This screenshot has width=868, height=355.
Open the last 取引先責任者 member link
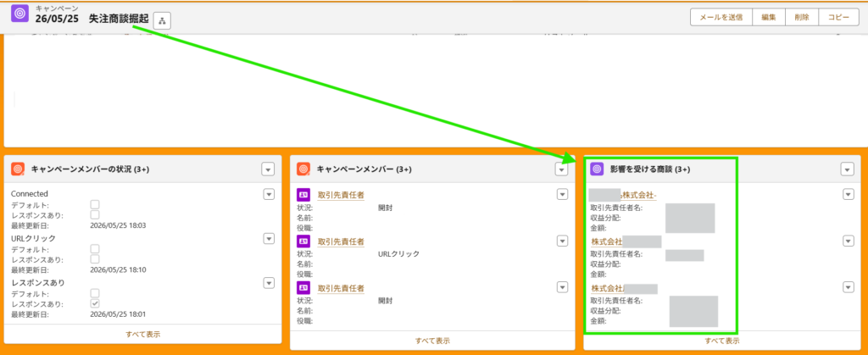(341, 287)
